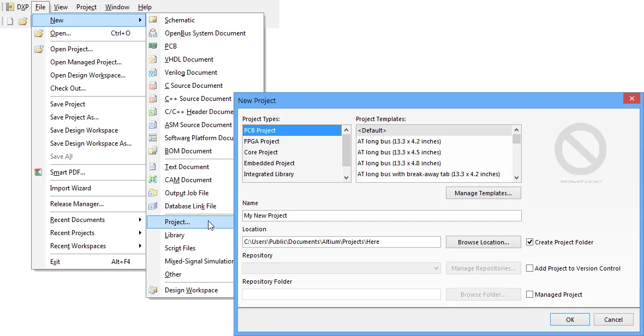
Task: Expand the Recent Projects submenu
Action: (140, 232)
